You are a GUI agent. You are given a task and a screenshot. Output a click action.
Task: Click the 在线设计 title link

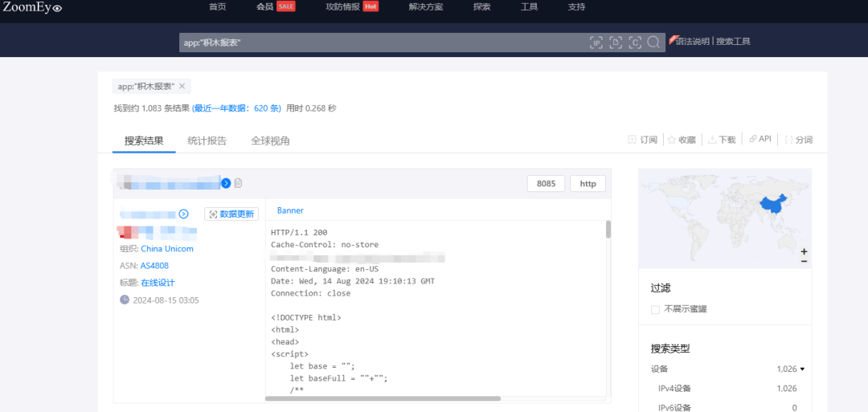pos(158,283)
